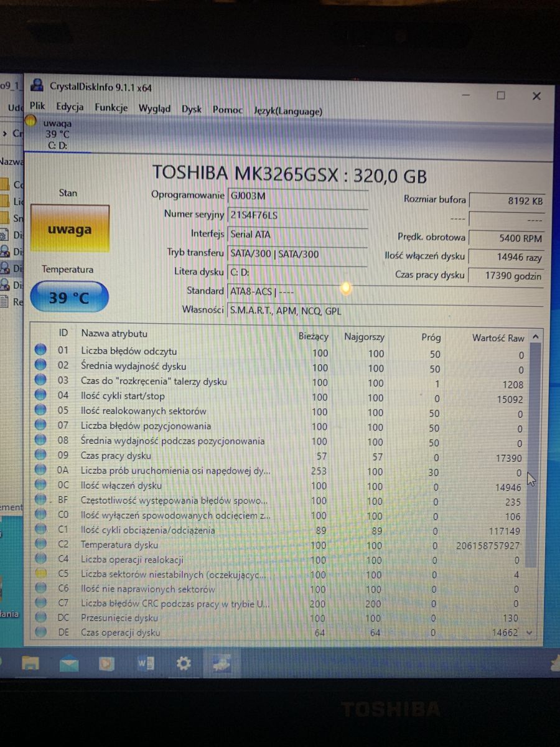Click the status circle for attribute BF

40,500
